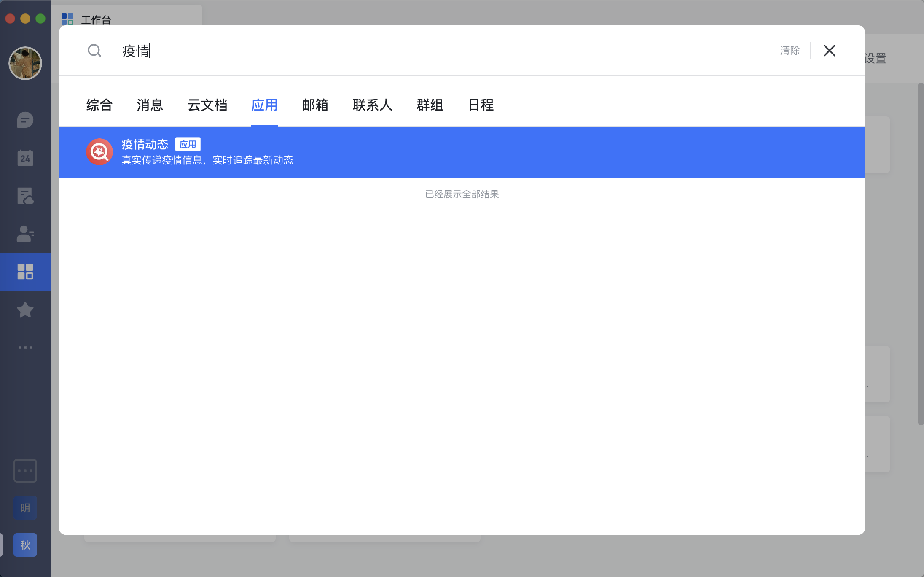Click the search input field with 疫情
The height and width of the screenshot is (577, 924).
[x=379, y=51]
